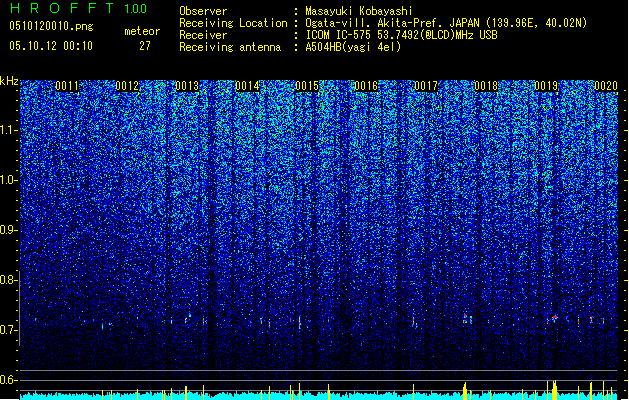
Task: Click the 0013 time marker
Action: tap(187, 86)
